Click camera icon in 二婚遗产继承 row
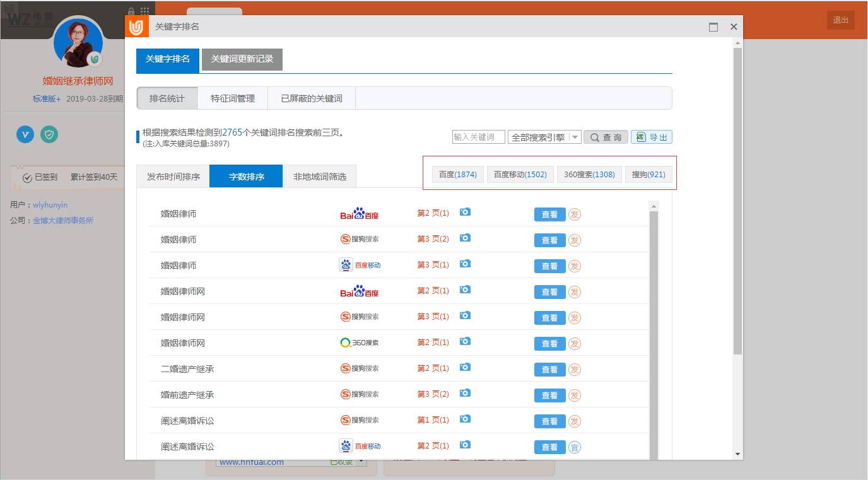Viewport: 868px width, 480px height. [465, 367]
